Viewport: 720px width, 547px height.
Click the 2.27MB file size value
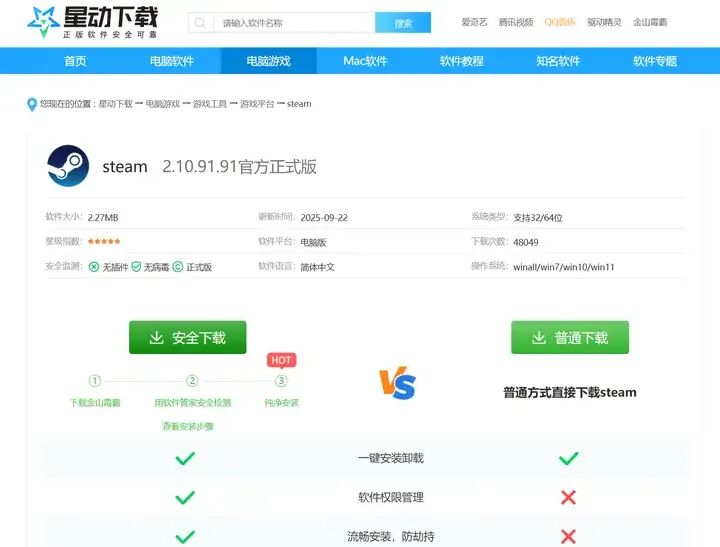103,218
